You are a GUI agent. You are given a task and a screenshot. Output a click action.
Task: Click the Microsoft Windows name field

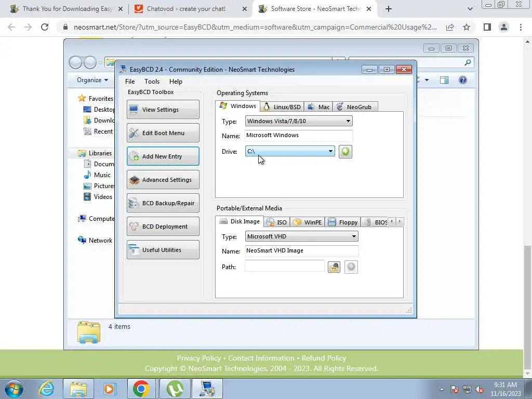(299, 136)
